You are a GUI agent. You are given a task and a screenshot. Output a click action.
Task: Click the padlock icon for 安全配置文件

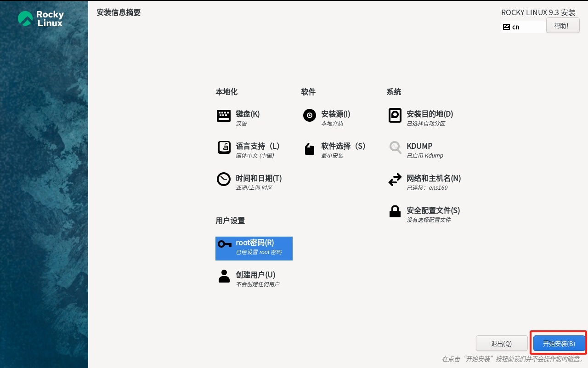tap(395, 211)
